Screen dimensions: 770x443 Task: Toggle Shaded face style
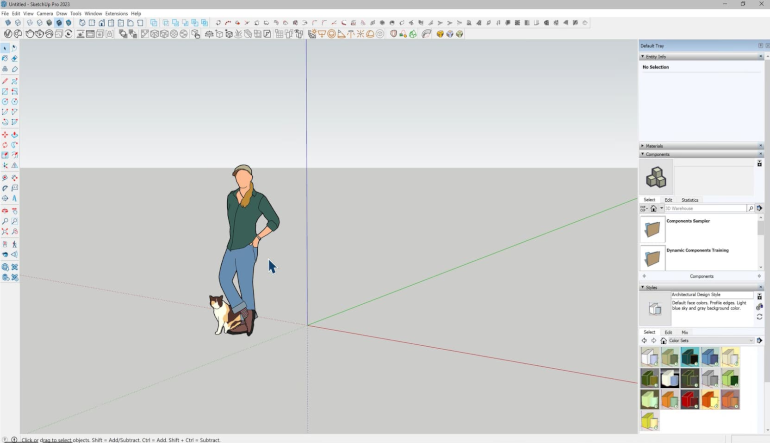click(49, 23)
